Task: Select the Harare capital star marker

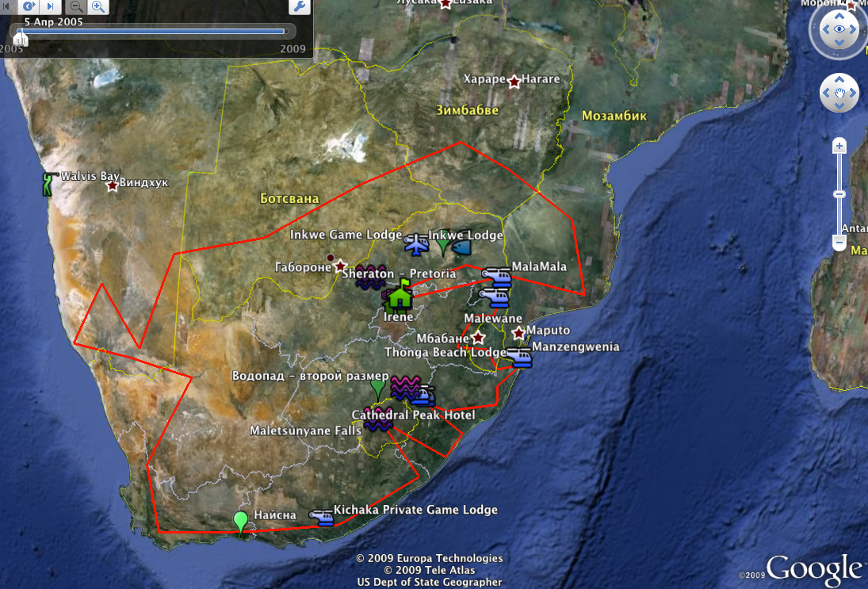Action: coord(514,81)
